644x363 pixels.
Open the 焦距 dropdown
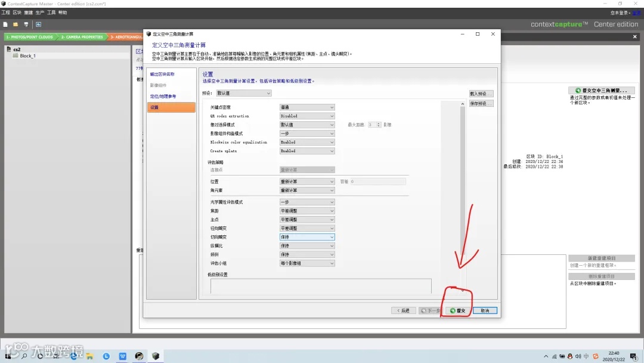[307, 211]
